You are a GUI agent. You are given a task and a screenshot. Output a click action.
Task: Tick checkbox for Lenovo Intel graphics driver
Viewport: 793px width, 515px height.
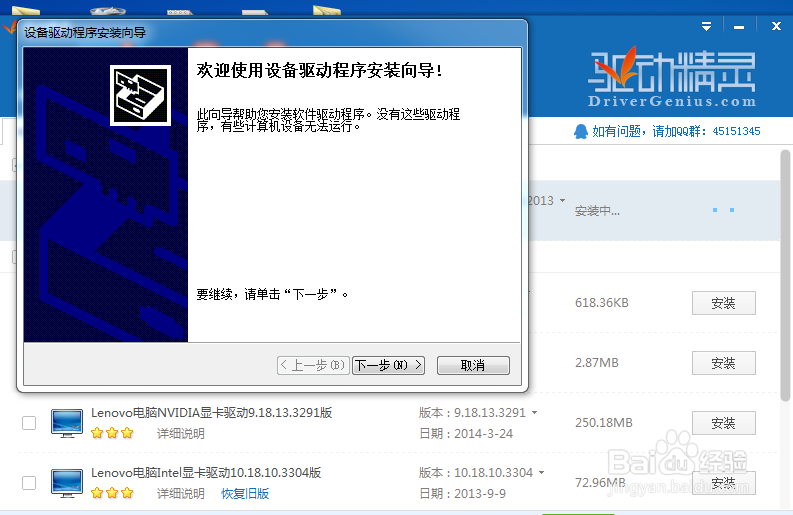point(29,483)
